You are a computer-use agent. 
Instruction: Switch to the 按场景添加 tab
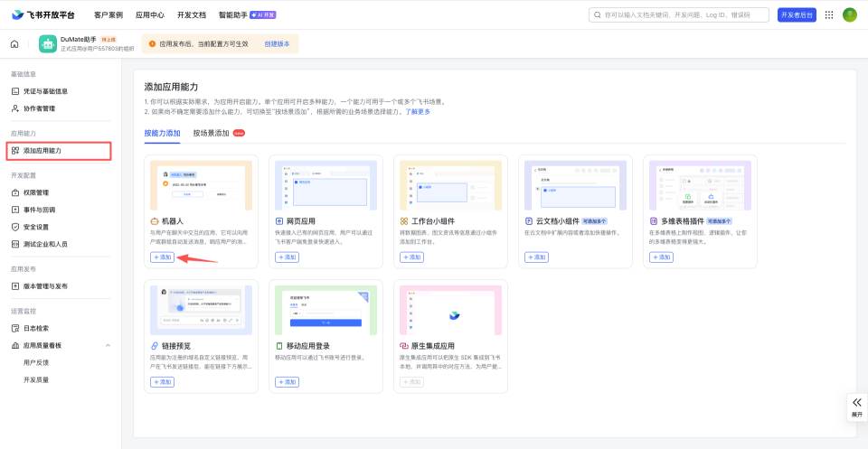click(x=211, y=133)
